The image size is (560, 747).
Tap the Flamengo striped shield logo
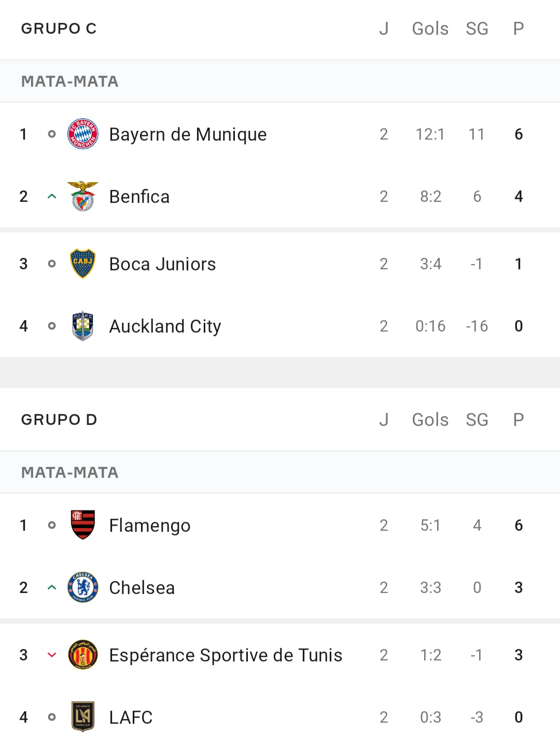coord(83,525)
